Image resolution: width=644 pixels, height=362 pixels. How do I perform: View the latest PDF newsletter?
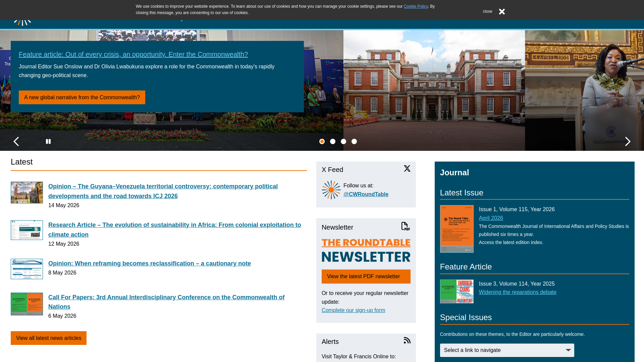366,277
